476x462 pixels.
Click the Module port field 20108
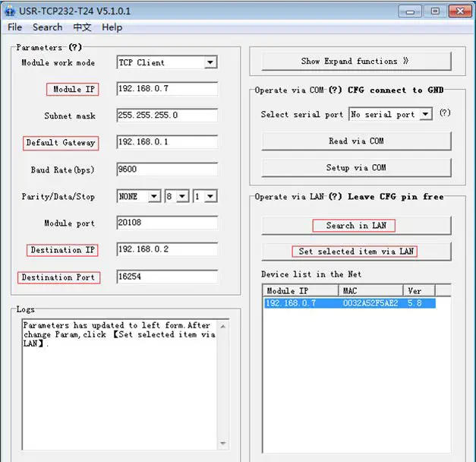click(167, 223)
